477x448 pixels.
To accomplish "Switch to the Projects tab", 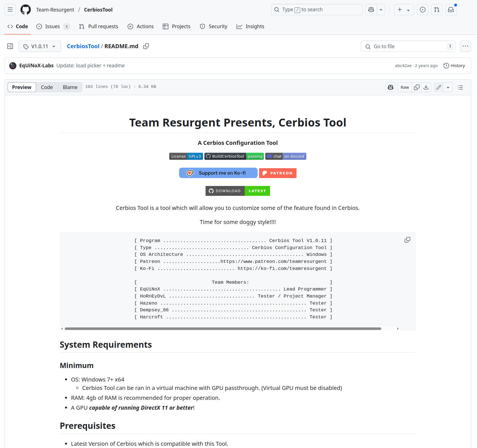I will [177, 26].
